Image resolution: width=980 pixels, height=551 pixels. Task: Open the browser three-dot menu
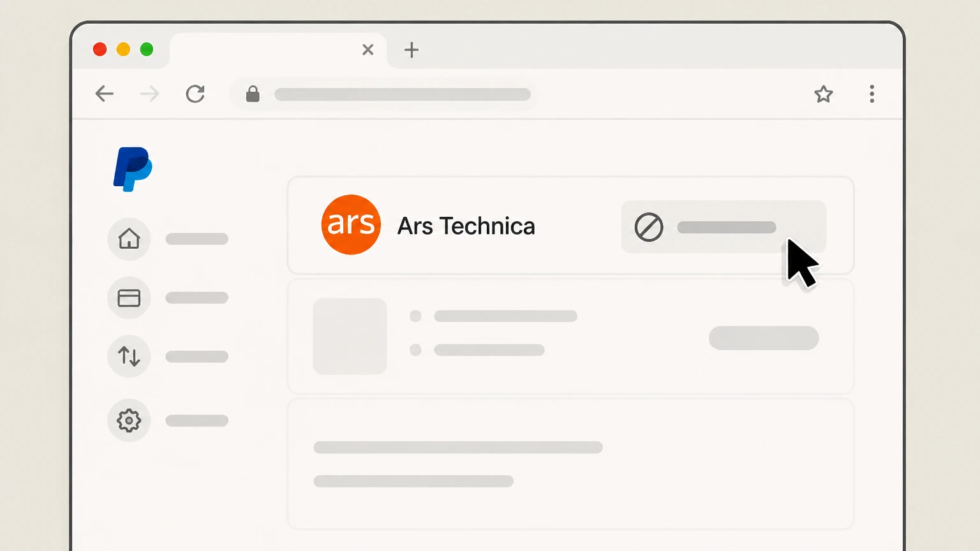(x=872, y=94)
